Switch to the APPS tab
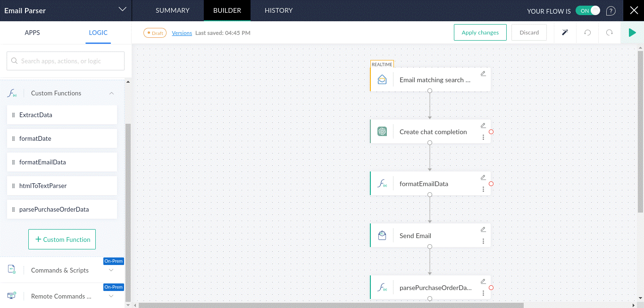The image size is (644, 308). [33, 33]
